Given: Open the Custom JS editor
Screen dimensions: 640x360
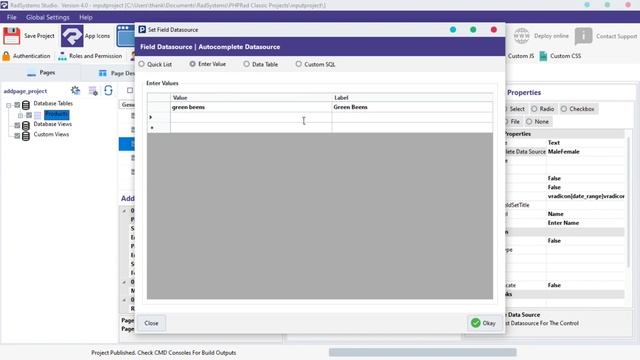Looking at the screenshot, I should tap(520, 56).
